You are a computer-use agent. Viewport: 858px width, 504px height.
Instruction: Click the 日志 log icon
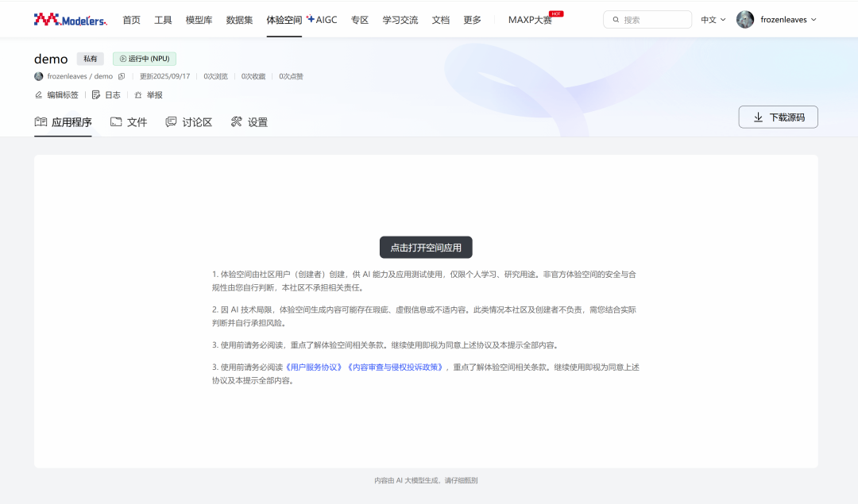tap(95, 94)
